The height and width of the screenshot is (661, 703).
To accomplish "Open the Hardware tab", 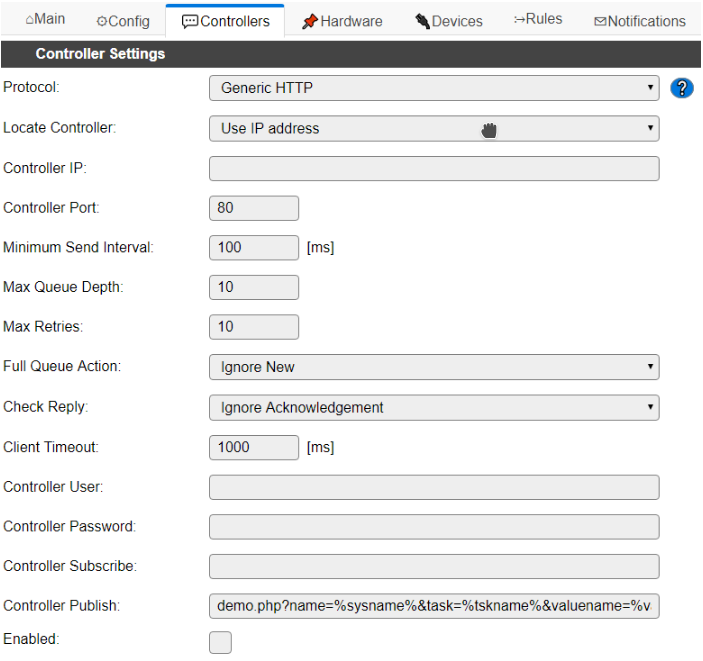I will click(x=342, y=21).
